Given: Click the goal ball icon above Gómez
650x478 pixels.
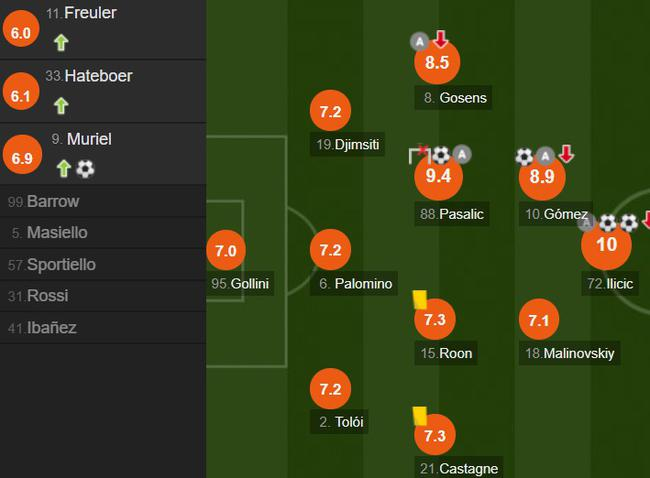Looking at the screenshot, I should [x=524, y=156].
